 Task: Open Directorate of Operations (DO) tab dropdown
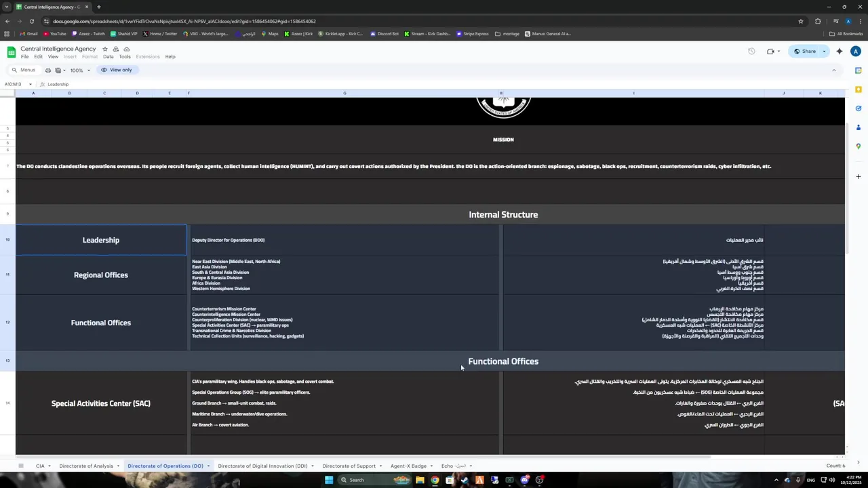[208, 466]
